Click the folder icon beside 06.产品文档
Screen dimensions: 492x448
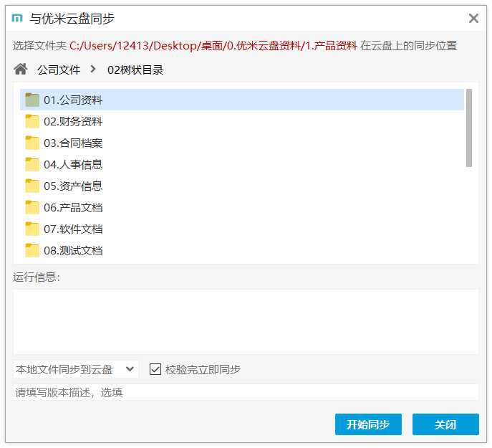click(x=32, y=207)
